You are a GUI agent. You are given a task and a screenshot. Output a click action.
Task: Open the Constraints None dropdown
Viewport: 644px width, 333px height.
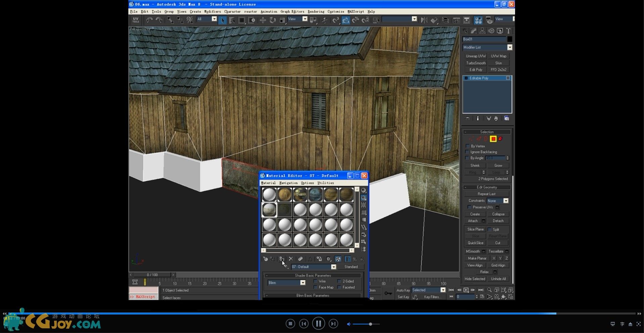coord(498,201)
